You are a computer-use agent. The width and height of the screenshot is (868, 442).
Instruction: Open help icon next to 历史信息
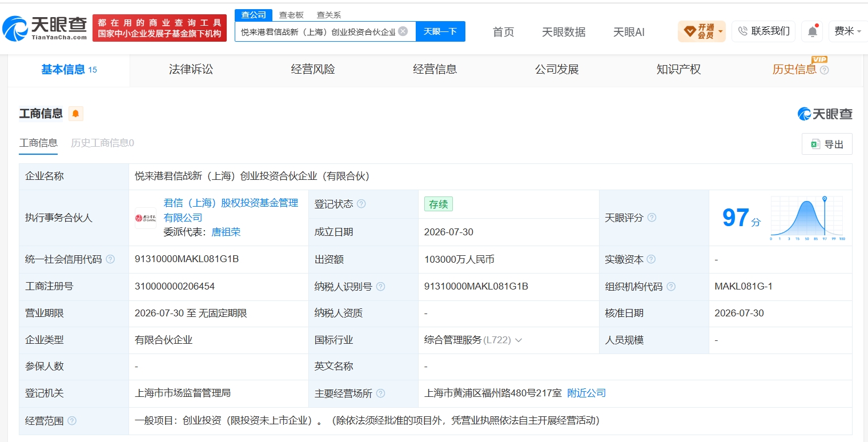tap(824, 70)
